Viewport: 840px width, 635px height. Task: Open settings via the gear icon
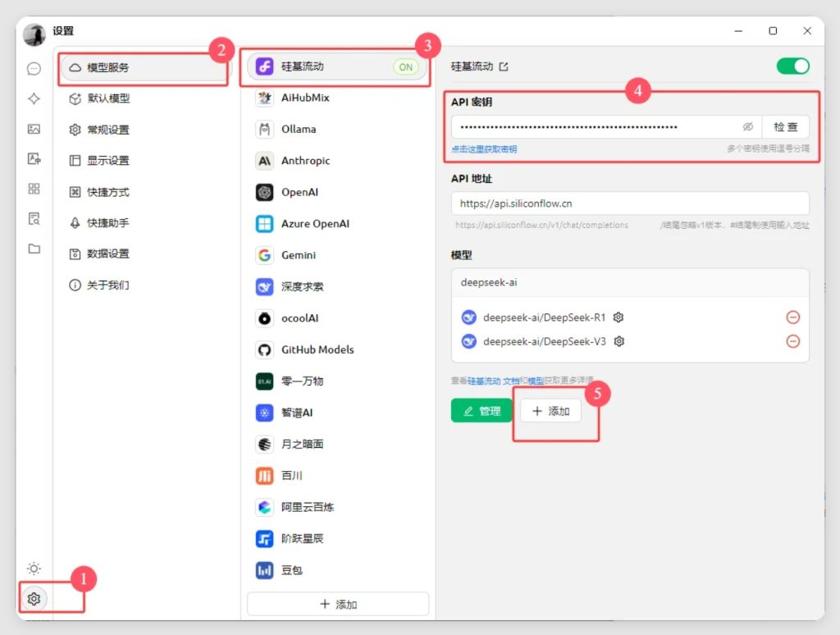(34, 599)
